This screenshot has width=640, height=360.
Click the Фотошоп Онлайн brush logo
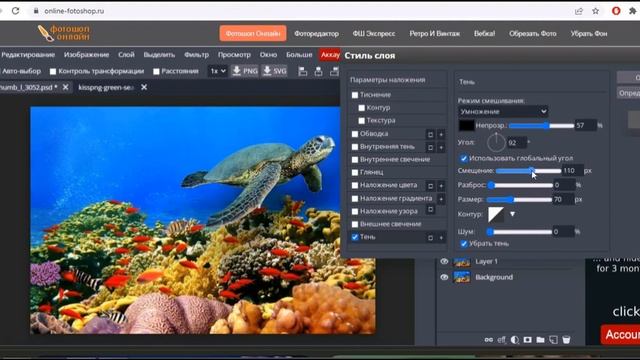point(64,33)
